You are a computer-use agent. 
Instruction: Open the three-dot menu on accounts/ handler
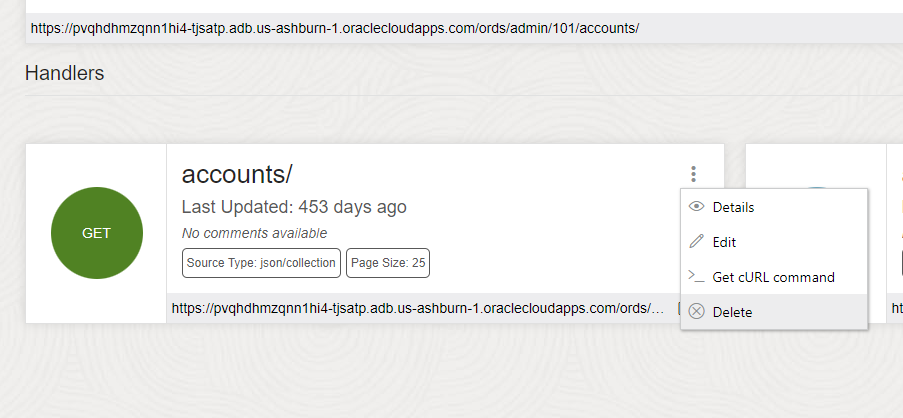(x=693, y=174)
